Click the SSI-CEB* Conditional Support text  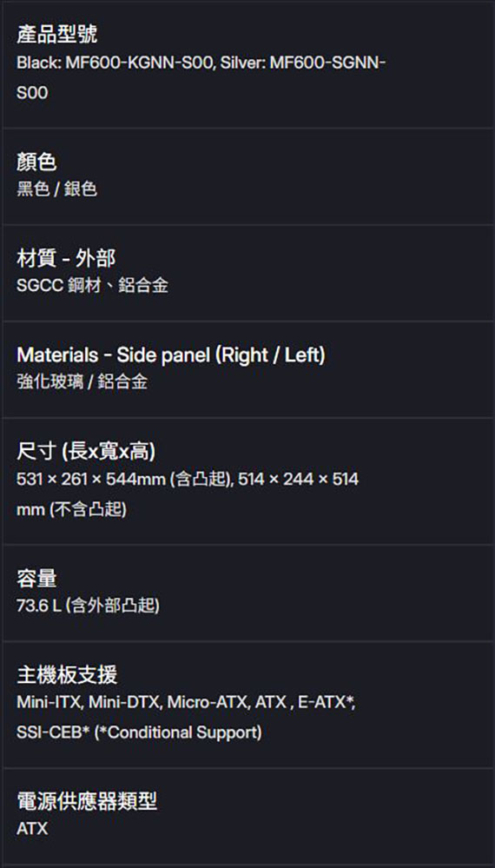click(139, 732)
